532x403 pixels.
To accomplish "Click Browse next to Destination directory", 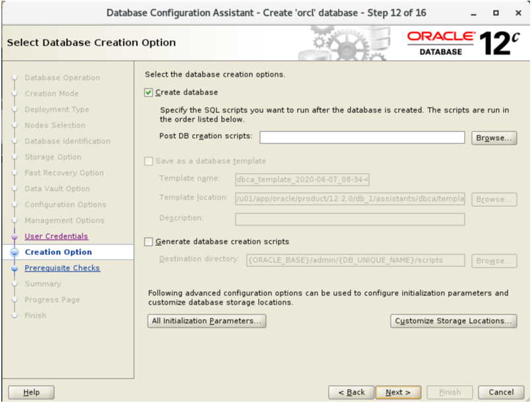I will click(494, 261).
